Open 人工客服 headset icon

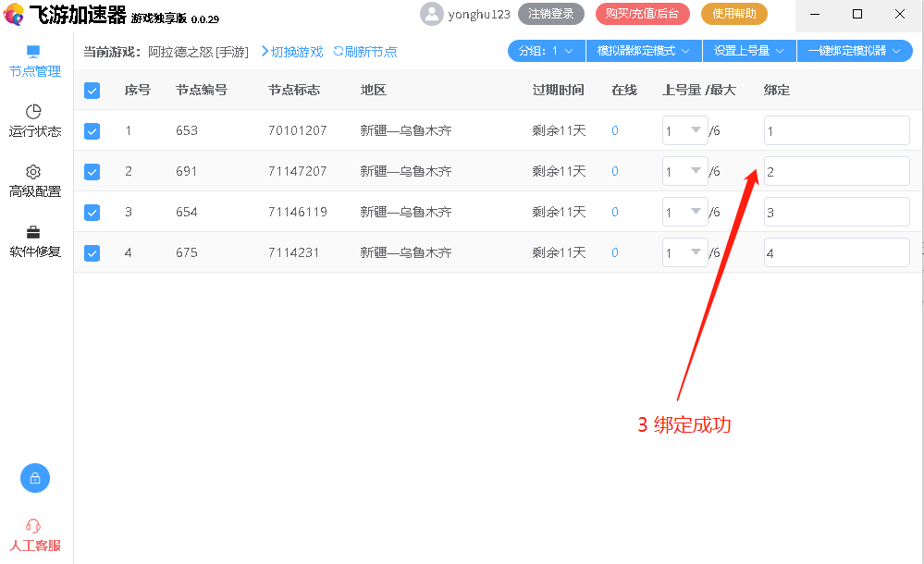(x=33, y=526)
